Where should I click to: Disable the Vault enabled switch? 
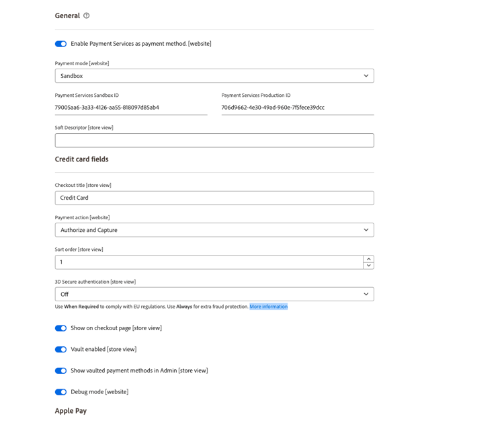(x=60, y=350)
